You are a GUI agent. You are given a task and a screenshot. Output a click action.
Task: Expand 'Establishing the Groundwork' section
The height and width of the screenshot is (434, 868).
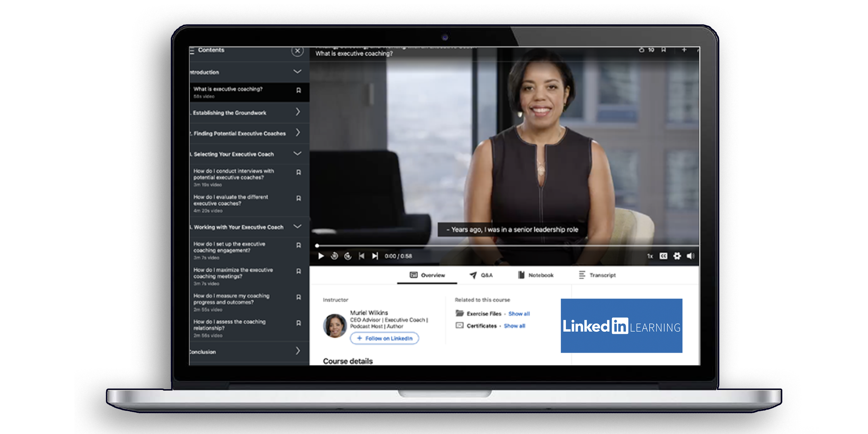[298, 112]
